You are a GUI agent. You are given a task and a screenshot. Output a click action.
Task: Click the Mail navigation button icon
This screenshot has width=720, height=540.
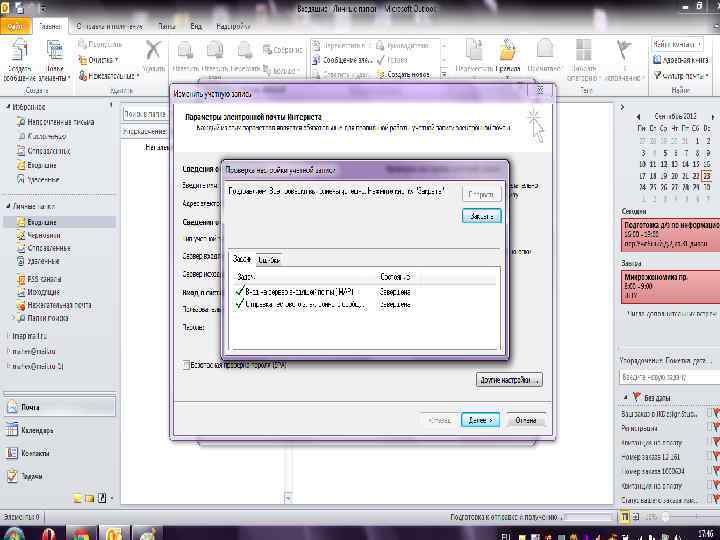(12, 407)
